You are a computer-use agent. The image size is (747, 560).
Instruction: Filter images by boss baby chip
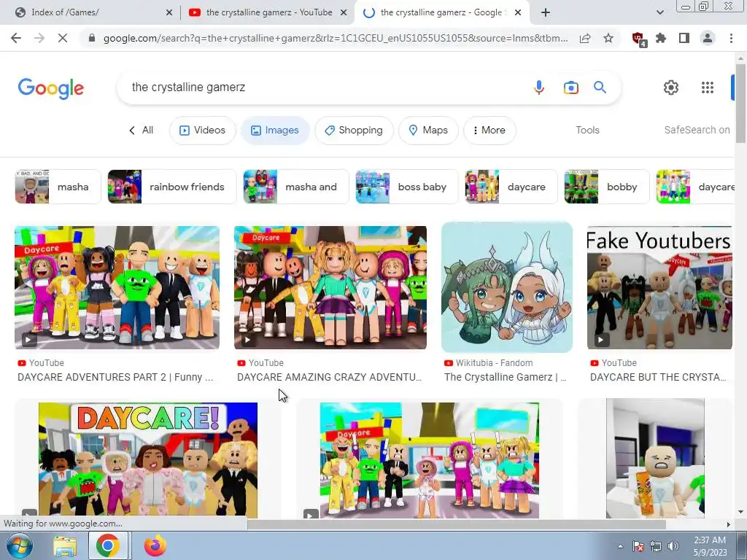point(407,187)
